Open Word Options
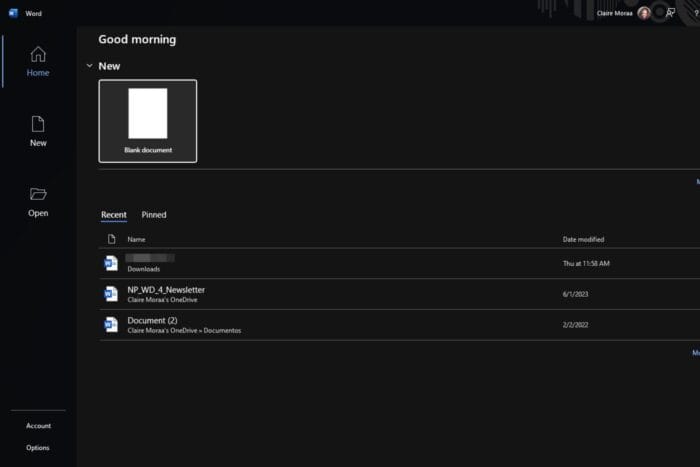 38,448
